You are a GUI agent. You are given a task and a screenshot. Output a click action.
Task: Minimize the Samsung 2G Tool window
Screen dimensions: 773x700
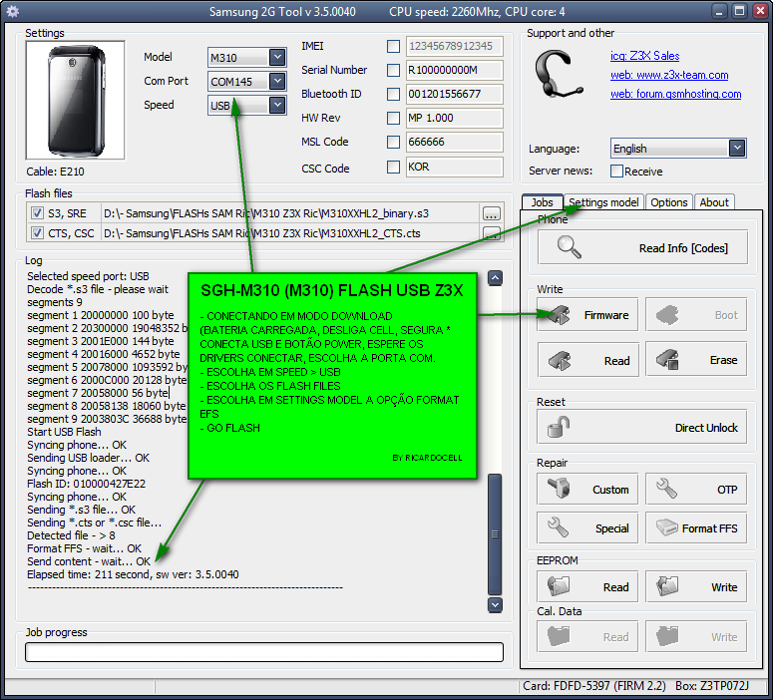coord(720,11)
